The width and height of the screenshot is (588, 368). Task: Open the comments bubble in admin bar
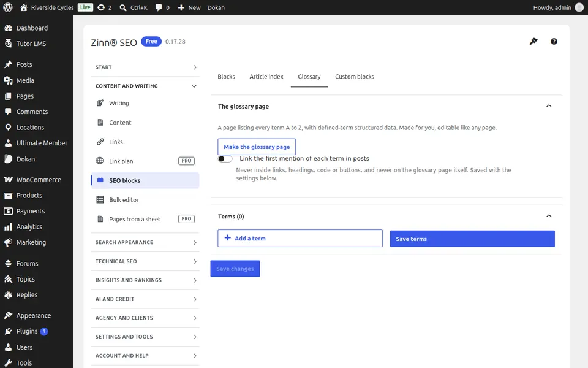point(162,7)
